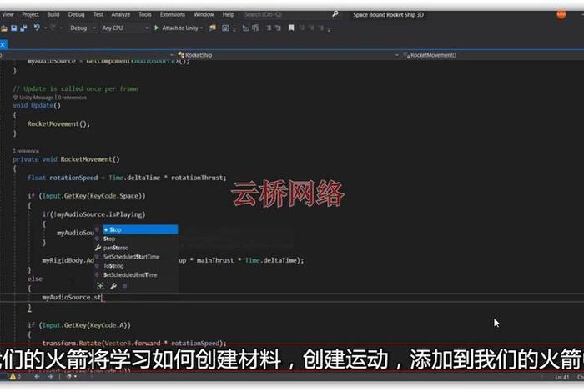584x392 pixels.
Task: Click the 'Unity Message' CodeLens label
Action: click(x=36, y=98)
